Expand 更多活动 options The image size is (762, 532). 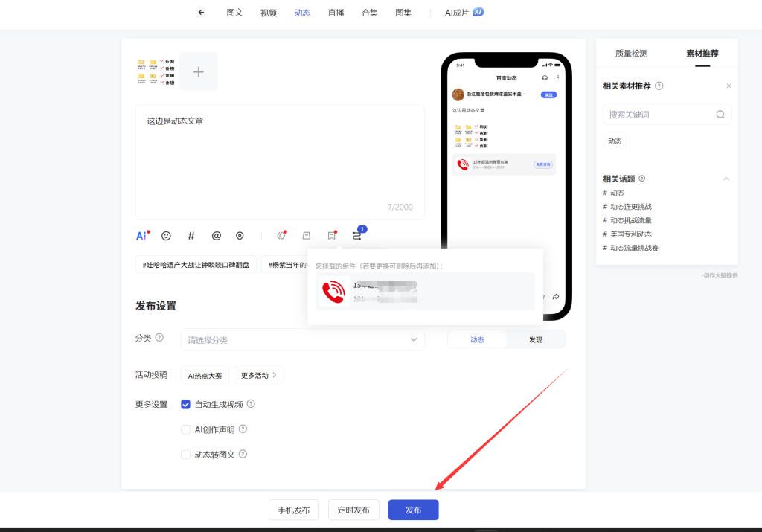point(258,376)
